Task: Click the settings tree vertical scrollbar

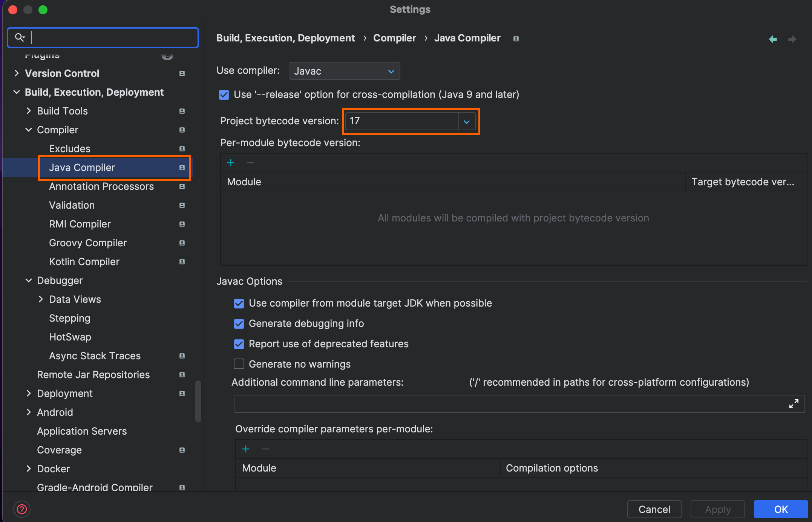Action: tap(198, 401)
